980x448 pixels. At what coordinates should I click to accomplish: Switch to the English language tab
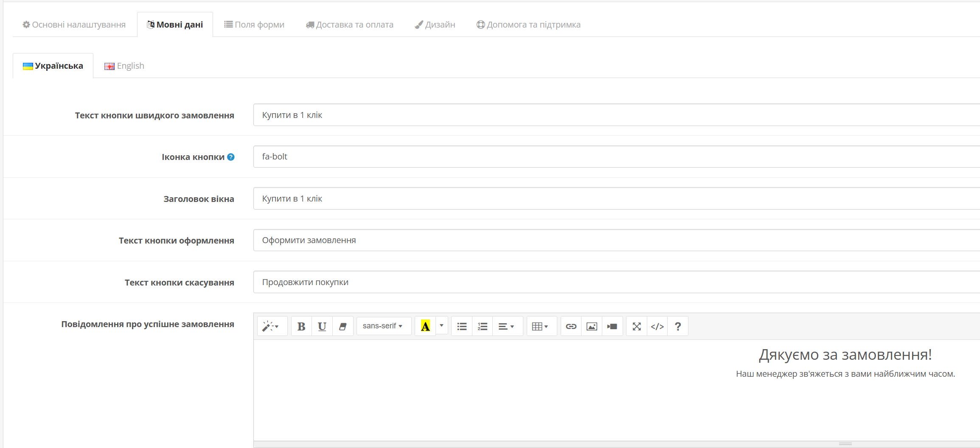124,66
